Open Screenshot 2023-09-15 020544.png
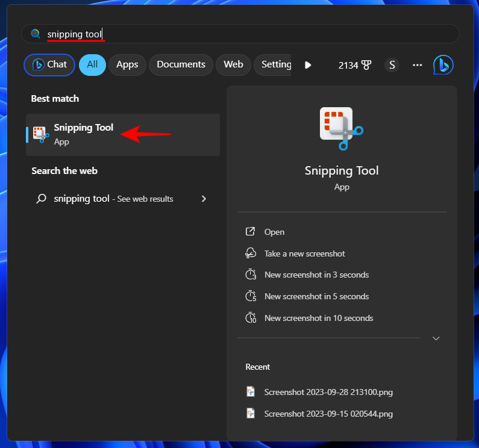The width and height of the screenshot is (479, 448). point(342,414)
